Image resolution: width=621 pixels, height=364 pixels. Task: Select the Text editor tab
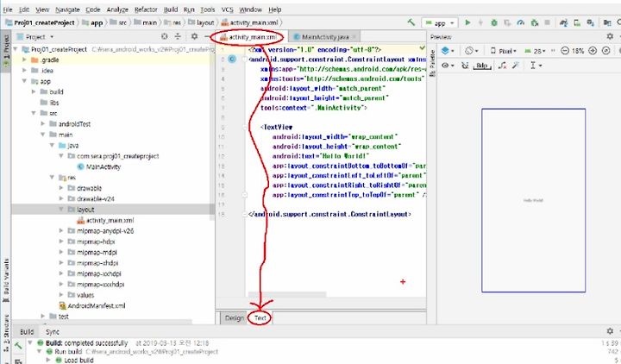coord(260,317)
